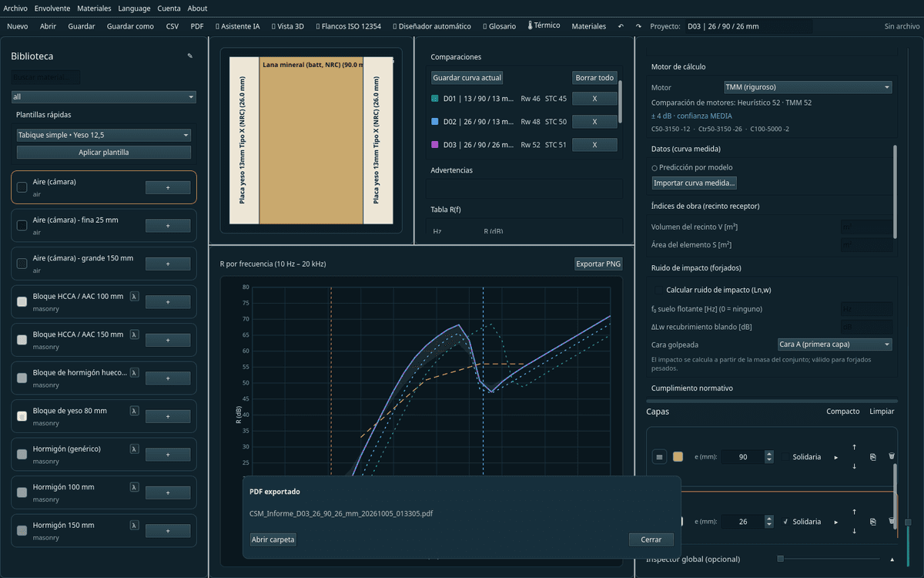The height and width of the screenshot is (578, 924).
Task: Expand details of the 26 mm layer
Action: click(836, 522)
